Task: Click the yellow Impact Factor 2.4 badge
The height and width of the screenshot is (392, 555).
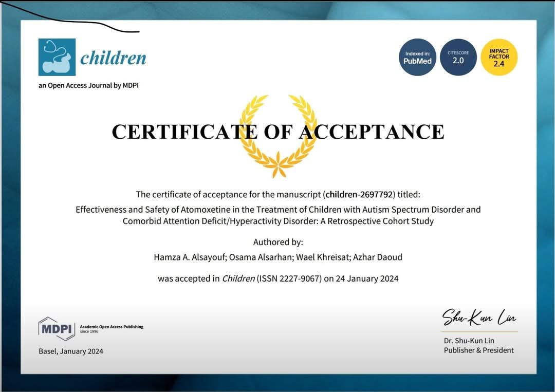Action: click(x=499, y=57)
